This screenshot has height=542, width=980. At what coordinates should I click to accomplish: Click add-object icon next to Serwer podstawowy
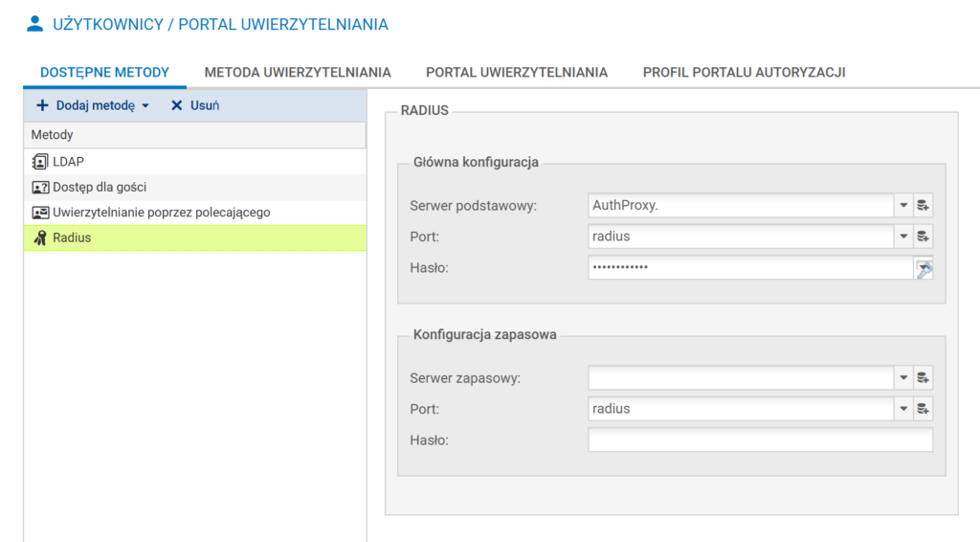[x=923, y=205]
